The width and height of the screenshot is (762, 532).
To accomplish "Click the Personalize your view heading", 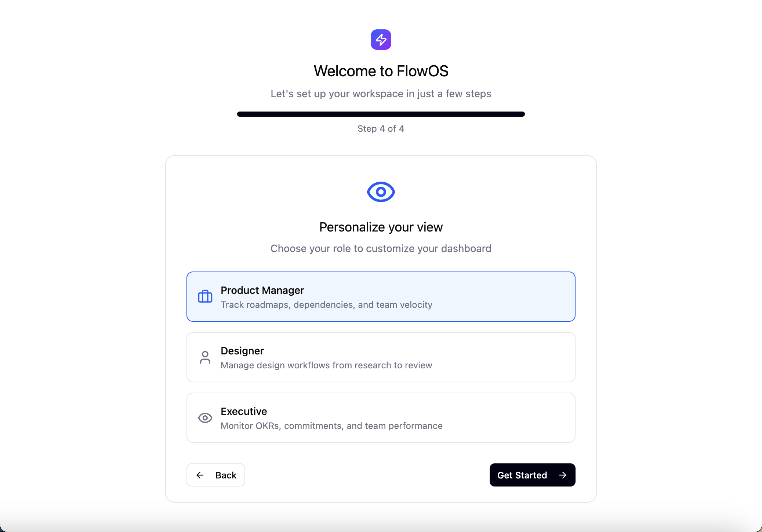I will coord(381,227).
